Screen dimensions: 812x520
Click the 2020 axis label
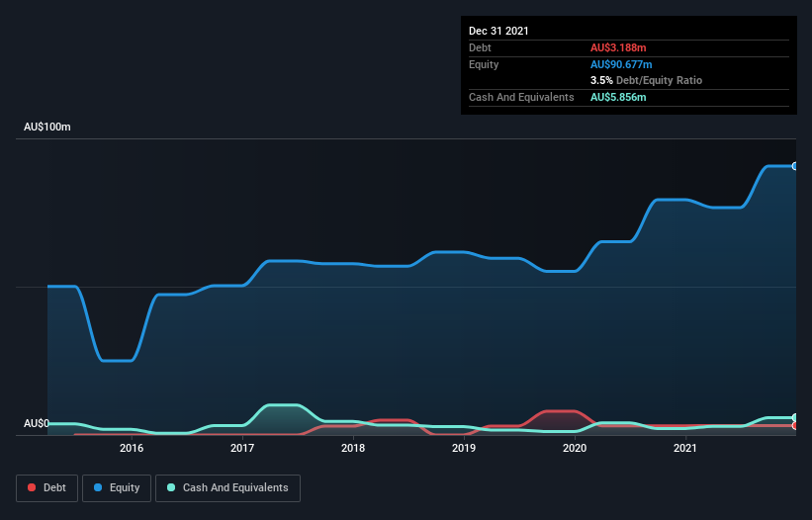575,448
